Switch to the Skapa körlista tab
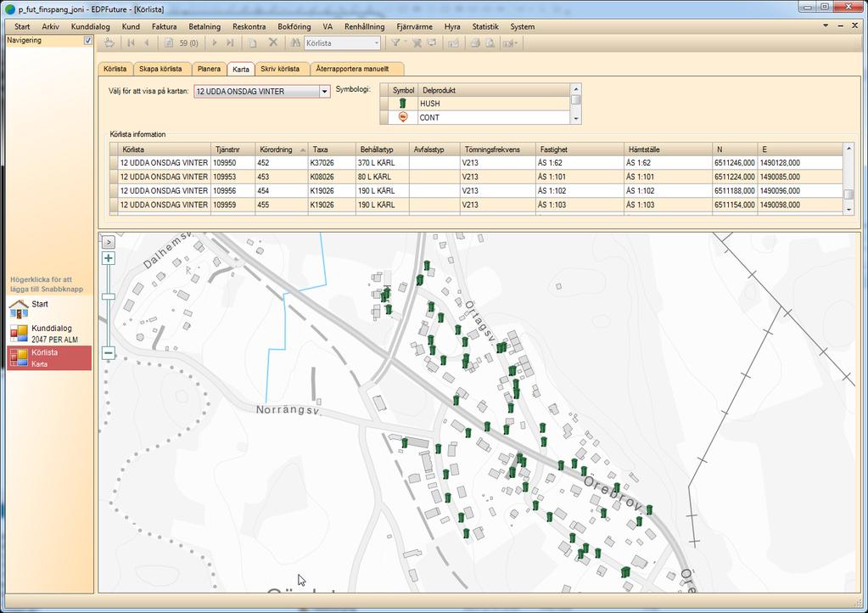 coord(160,69)
